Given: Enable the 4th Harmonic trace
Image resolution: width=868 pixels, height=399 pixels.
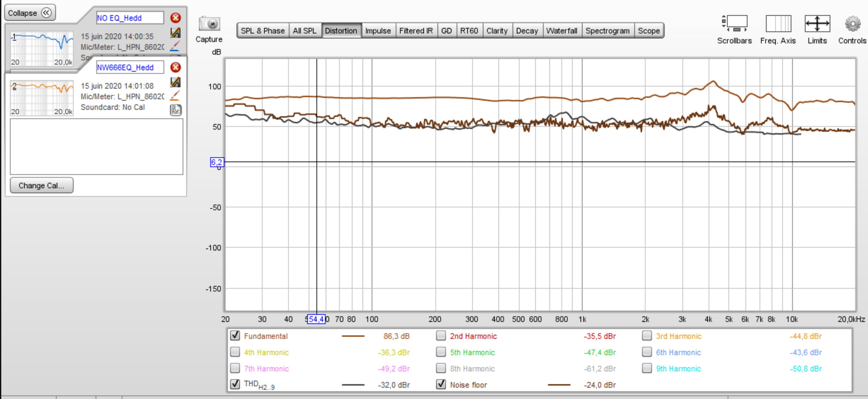Looking at the screenshot, I should pyautogui.click(x=235, y=352).
